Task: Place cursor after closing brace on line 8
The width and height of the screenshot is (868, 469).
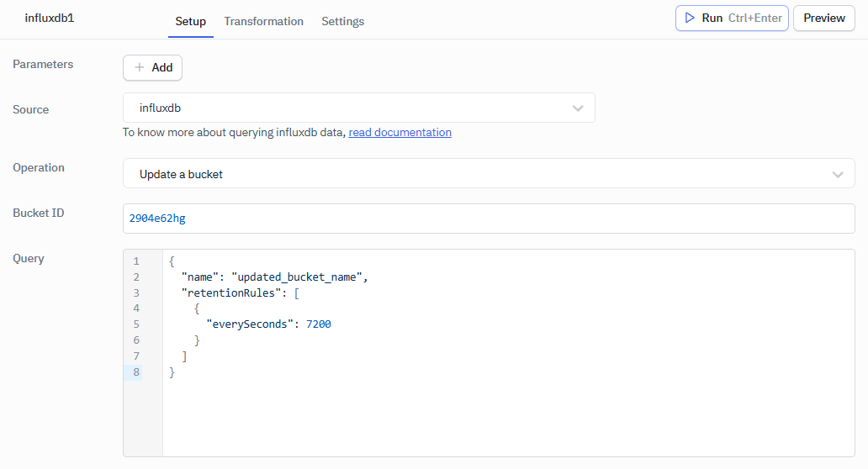Action: (177, 372)
